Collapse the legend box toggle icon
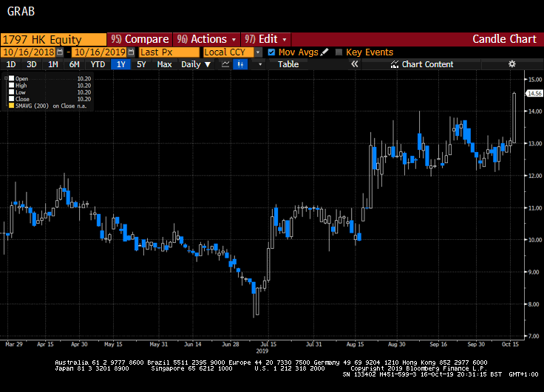This screenshot has width=544, height=392. (x=6, y=78)
